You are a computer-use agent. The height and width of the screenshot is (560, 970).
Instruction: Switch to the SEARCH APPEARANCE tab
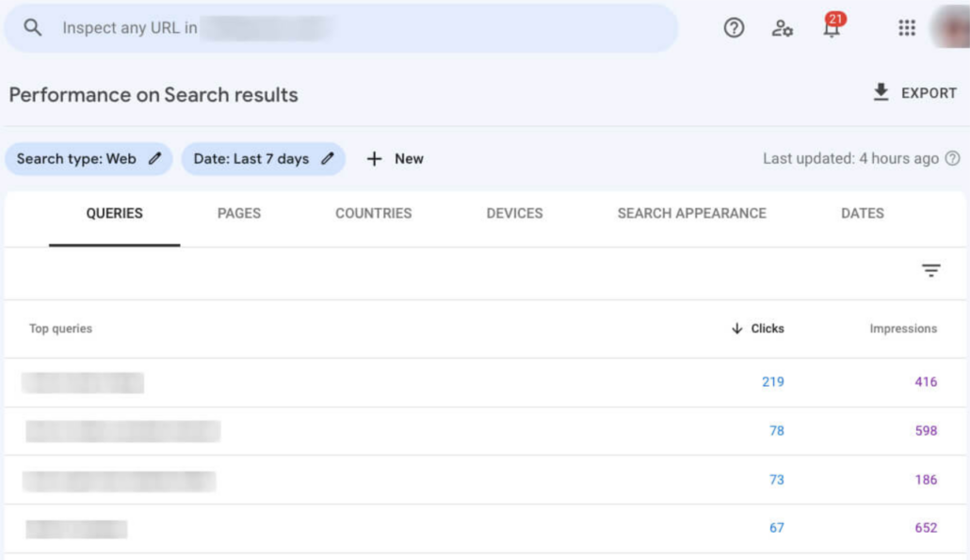[691, 214]
